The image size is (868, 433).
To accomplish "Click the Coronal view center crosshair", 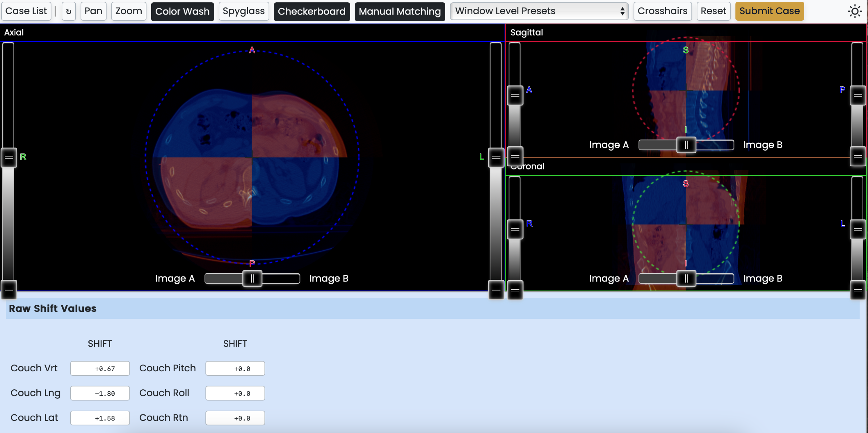I will point(686,224).
